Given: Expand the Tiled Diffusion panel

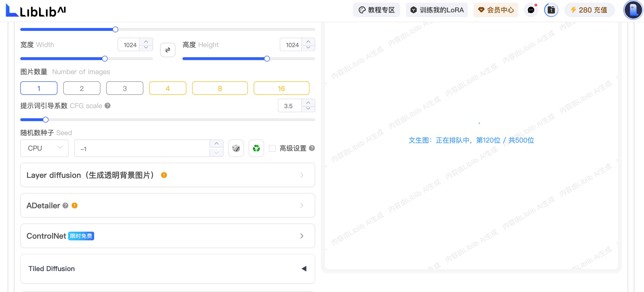Looking at the screenshot, I should pos(304,269).
